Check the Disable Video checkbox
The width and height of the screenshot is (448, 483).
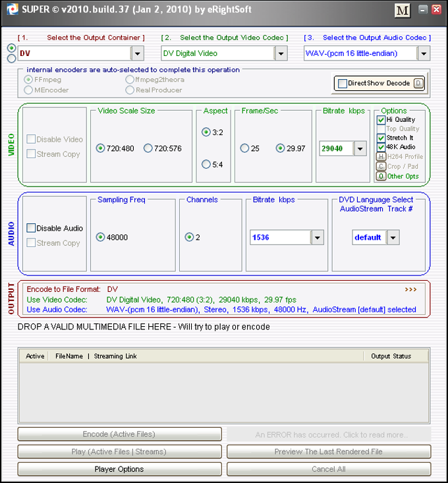click(31, 139)
